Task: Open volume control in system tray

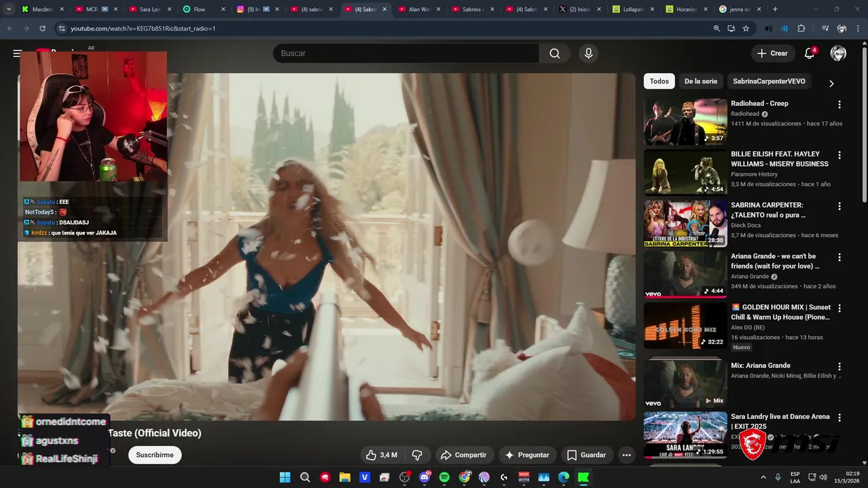Action: pyautogui.click(x=823, y=477)
